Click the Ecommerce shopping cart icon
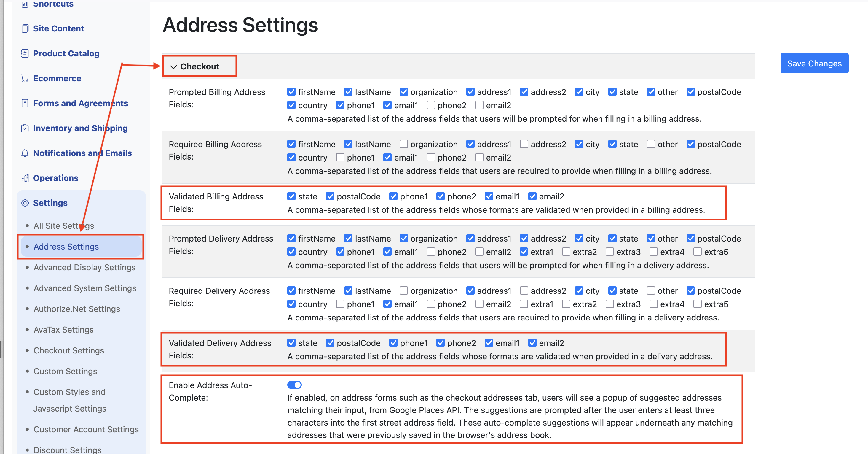The image size is (868, 454). [x=25, y=79]
